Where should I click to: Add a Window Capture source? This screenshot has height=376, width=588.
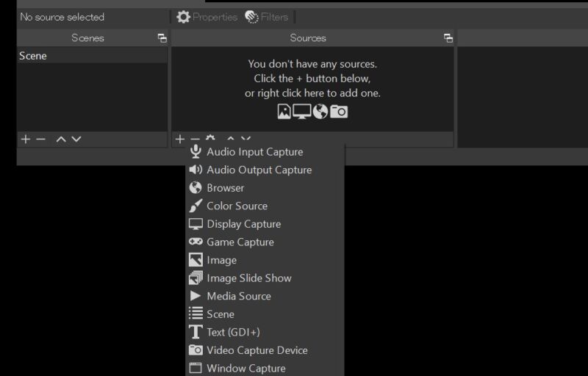coord(245,368)
